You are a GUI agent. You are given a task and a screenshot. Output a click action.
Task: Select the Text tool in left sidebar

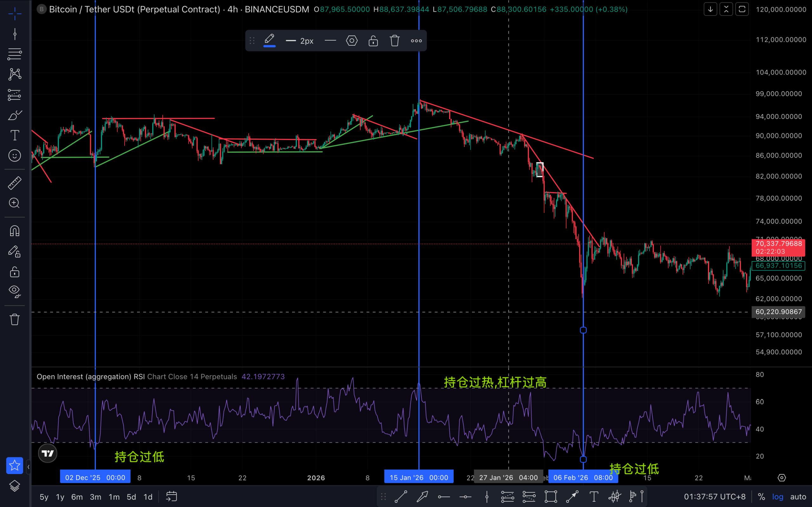coord(15,136)
